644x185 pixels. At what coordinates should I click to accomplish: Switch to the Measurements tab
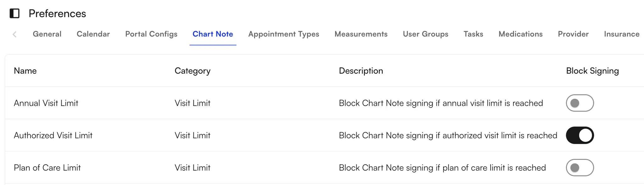coord(361,34)
